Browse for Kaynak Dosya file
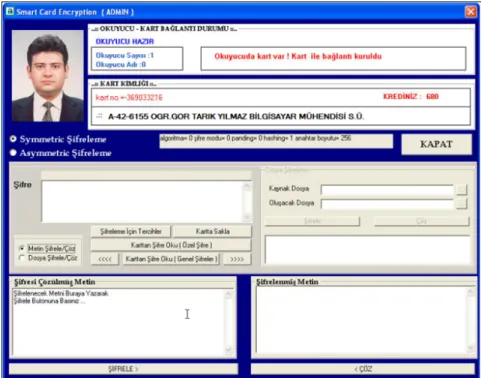This screenshot has width=481, height=378. tap(462, 189)
